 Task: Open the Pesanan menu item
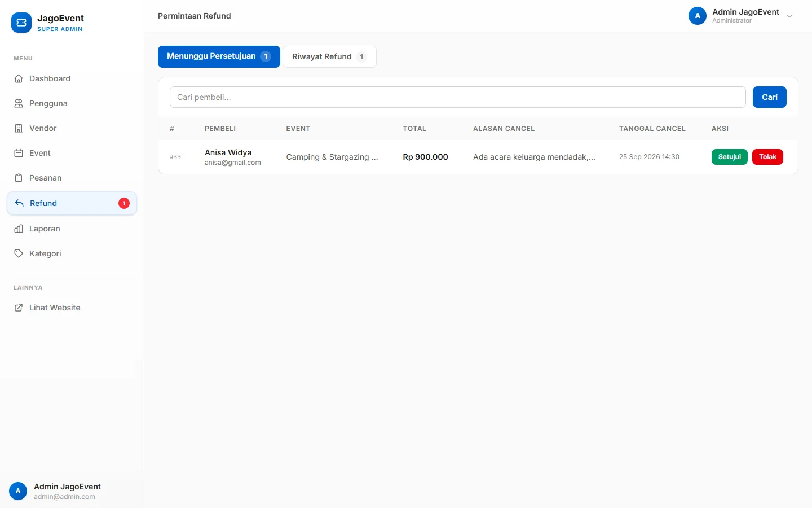(72, 178)
